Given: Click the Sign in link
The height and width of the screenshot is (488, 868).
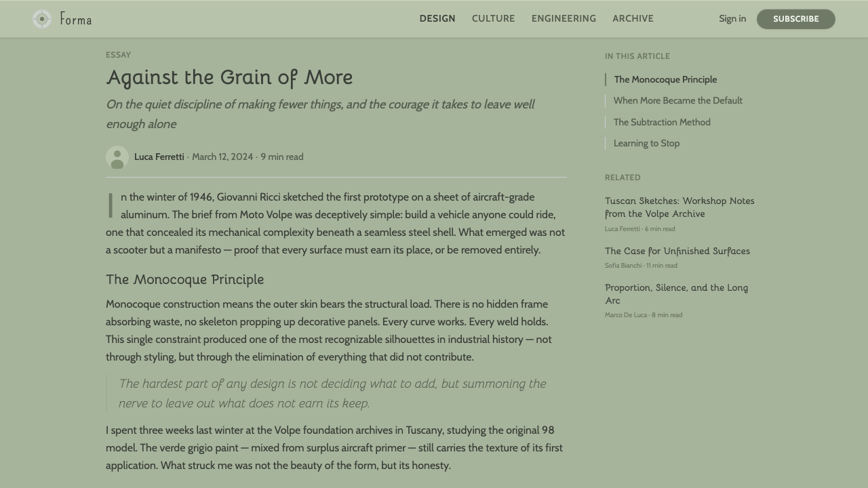Looking at the screenshot, I should point(732,19).
